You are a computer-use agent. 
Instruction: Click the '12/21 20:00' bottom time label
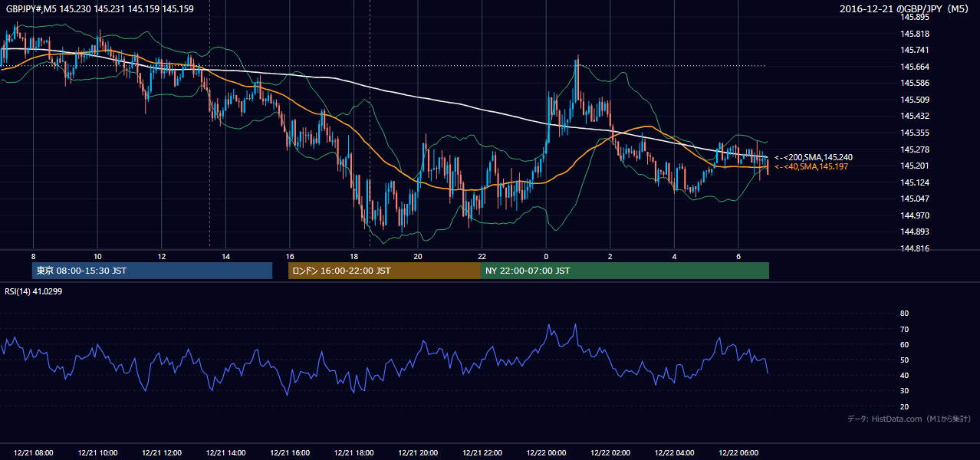click(418, 453)
